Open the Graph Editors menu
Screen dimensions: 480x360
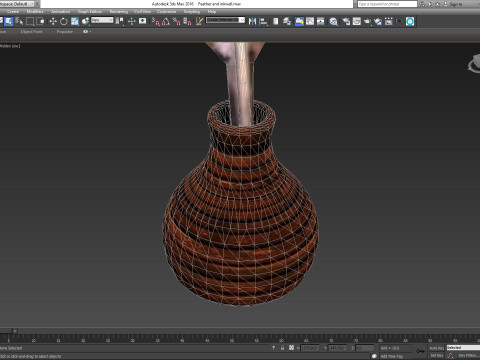90,12
